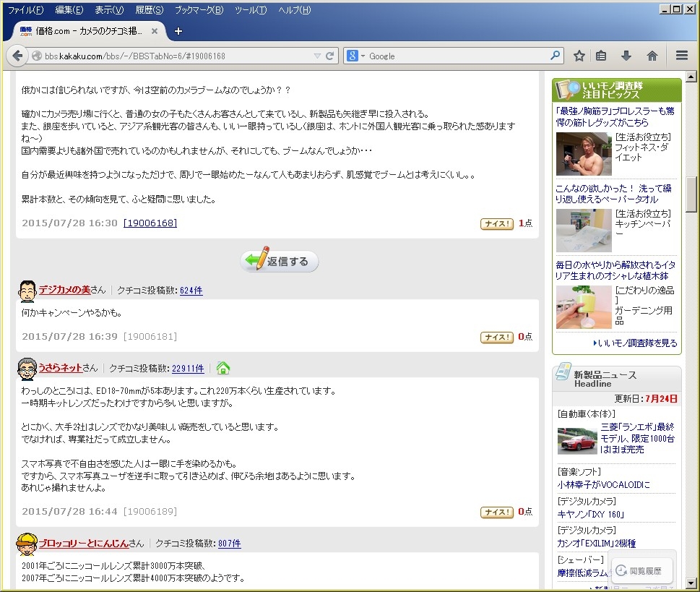Open the 洗って繰り返し使えるペーパータオル link

[613, 194]
